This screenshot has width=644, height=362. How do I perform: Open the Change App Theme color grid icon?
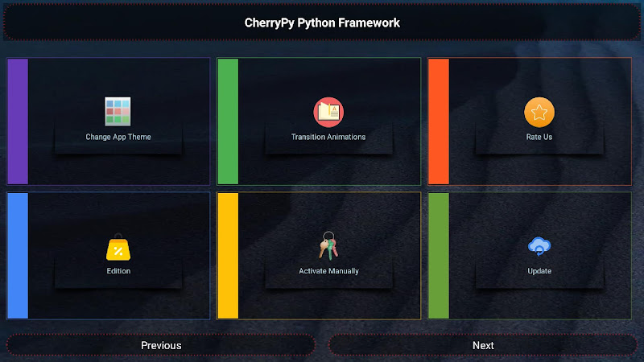coord(118,112)
